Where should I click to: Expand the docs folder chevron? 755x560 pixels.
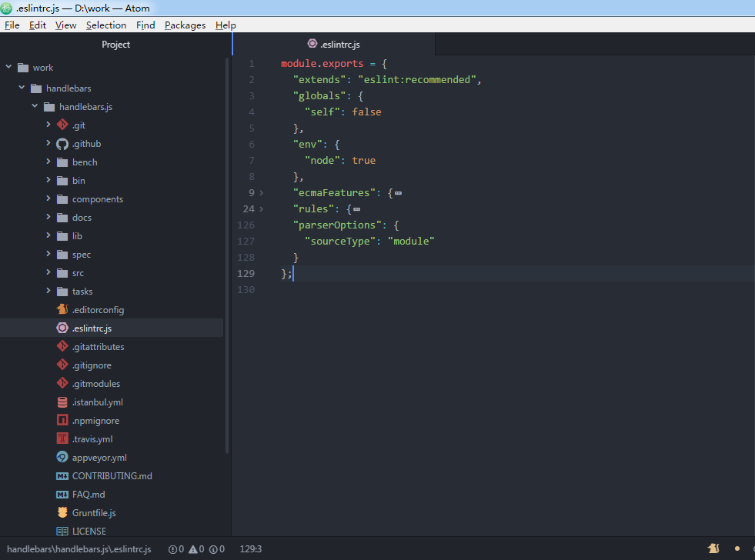click(x=48, y=217)
